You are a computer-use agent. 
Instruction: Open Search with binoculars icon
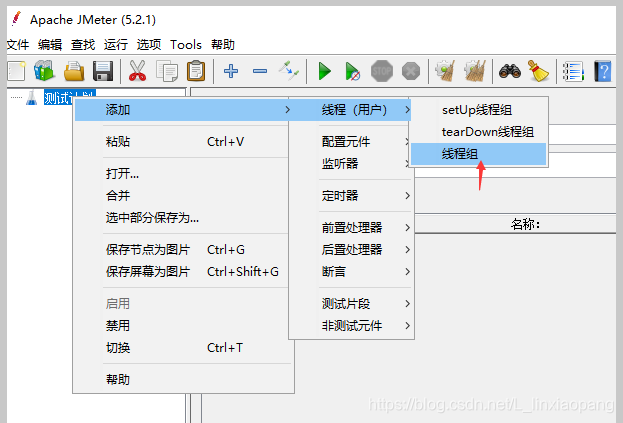click(510, 71)
